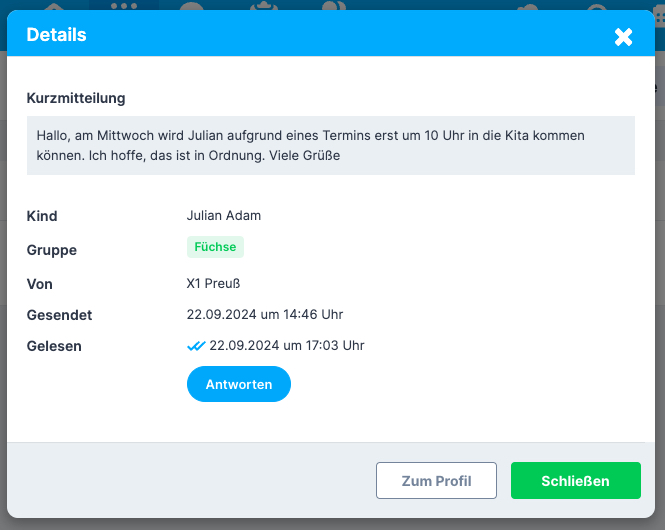Click the sender name X1 Preuß
Image resolution: width=665 pixels, height=530 pixels.
(213, 283)
